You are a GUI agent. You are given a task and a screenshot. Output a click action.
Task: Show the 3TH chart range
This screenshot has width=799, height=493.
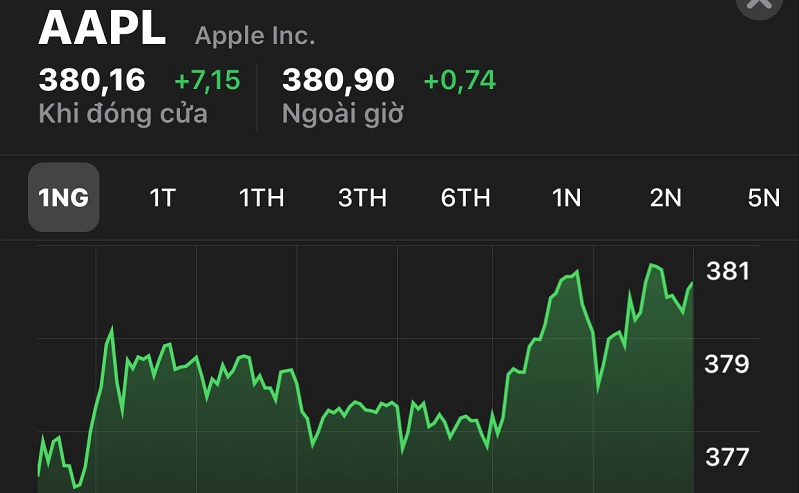pos(362,197)
